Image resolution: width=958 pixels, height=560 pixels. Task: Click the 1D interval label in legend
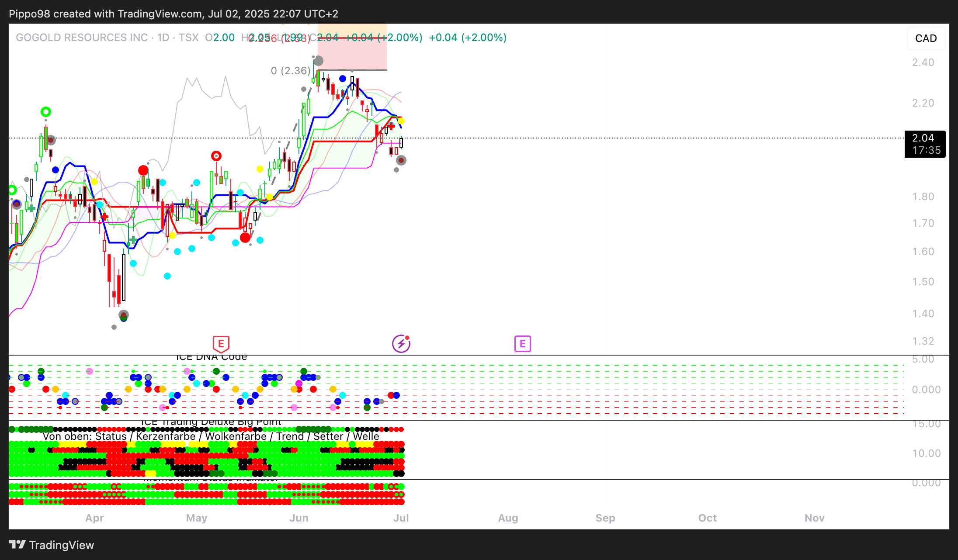pyautogui.click(x=163, y=38)
